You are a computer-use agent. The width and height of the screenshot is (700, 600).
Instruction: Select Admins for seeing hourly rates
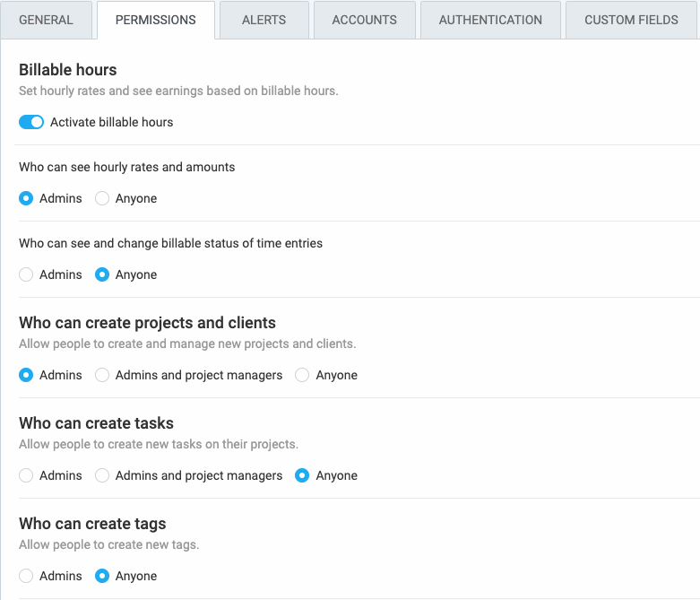coord(27,198)
